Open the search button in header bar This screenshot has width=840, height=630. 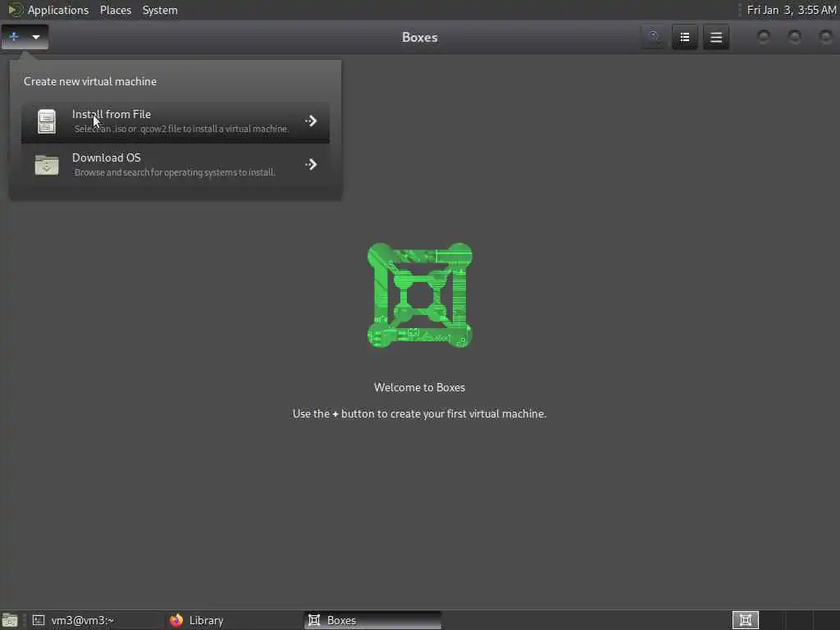point(654,37)
